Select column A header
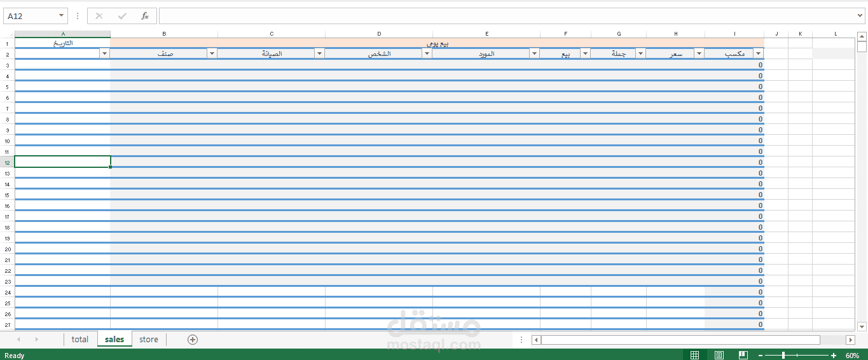 tap(62, 34)
